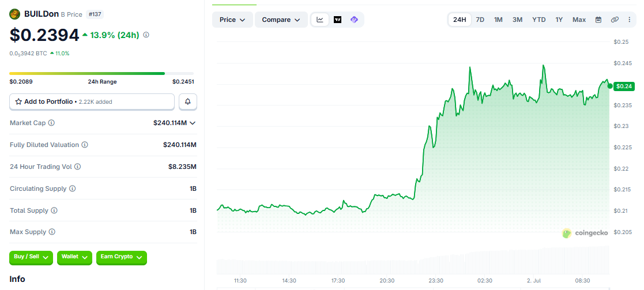The height and width of the screenshot is (290, 644).
Task: Select the 7D time range tab
Action: click(x=480, y=20)
